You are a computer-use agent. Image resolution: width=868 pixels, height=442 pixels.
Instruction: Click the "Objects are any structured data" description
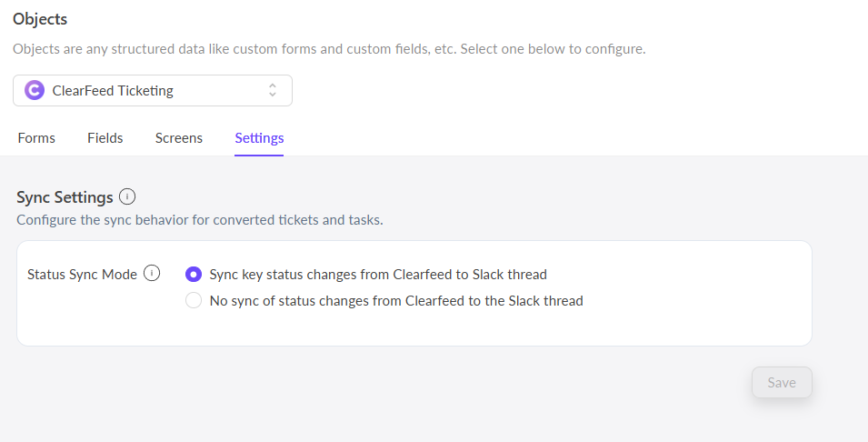pos(329,49)
